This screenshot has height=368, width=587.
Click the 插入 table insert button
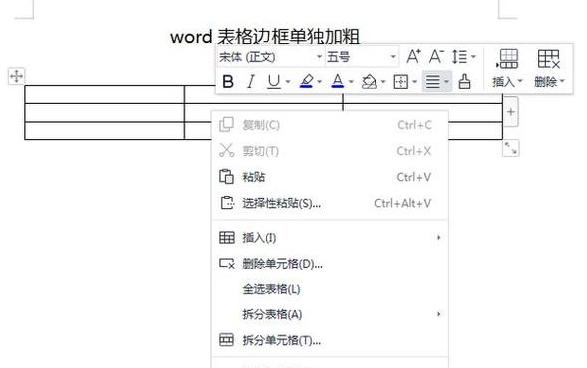click(507, 68)
